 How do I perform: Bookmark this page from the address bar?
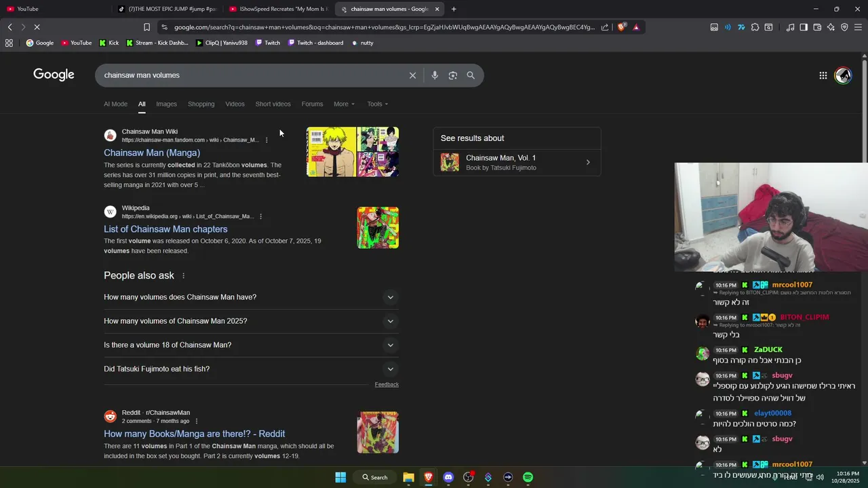point(146,27)
